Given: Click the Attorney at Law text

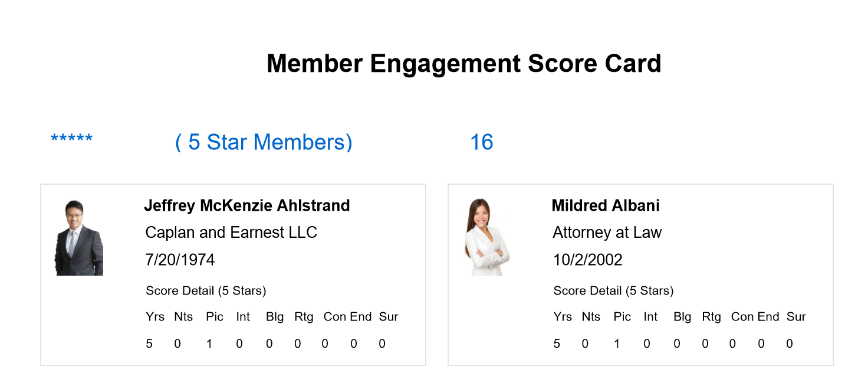Looking at the screenshot, I should click(607, 233).
